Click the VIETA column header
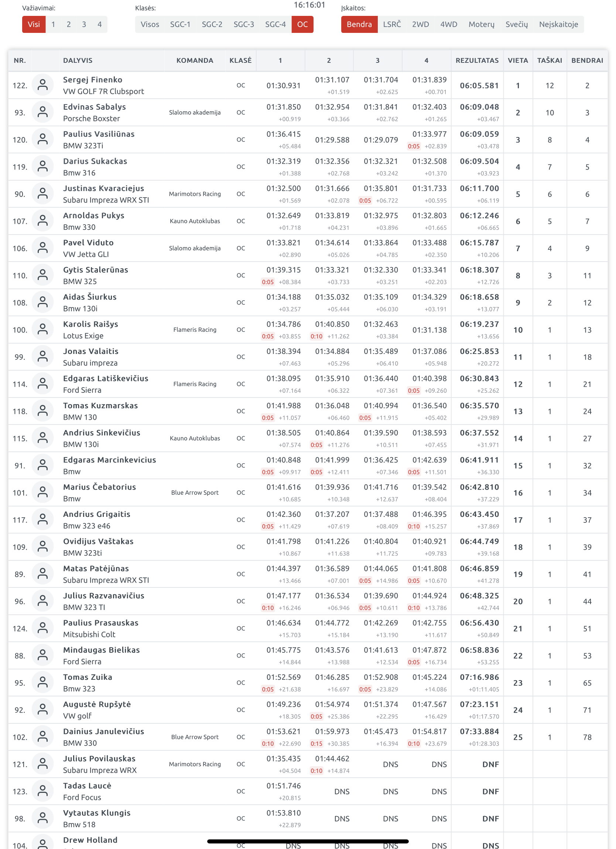Image resolution: width=616 pixels, height=849 pixels. 518,60
